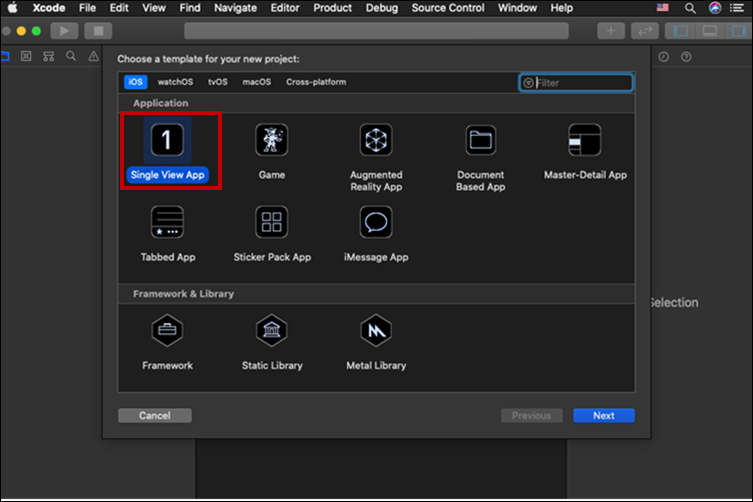Pick the Sticker Pack App template

click(272, 234)
